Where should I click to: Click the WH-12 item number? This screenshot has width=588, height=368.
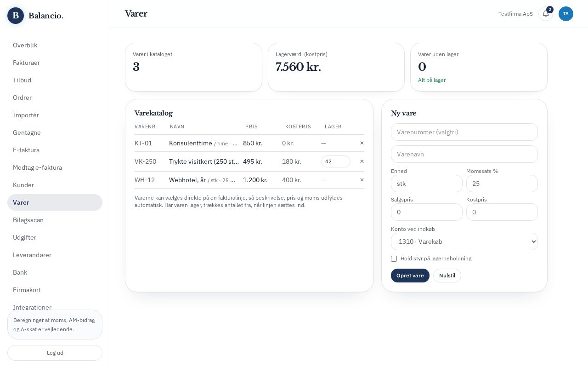(x=145, y=180)
